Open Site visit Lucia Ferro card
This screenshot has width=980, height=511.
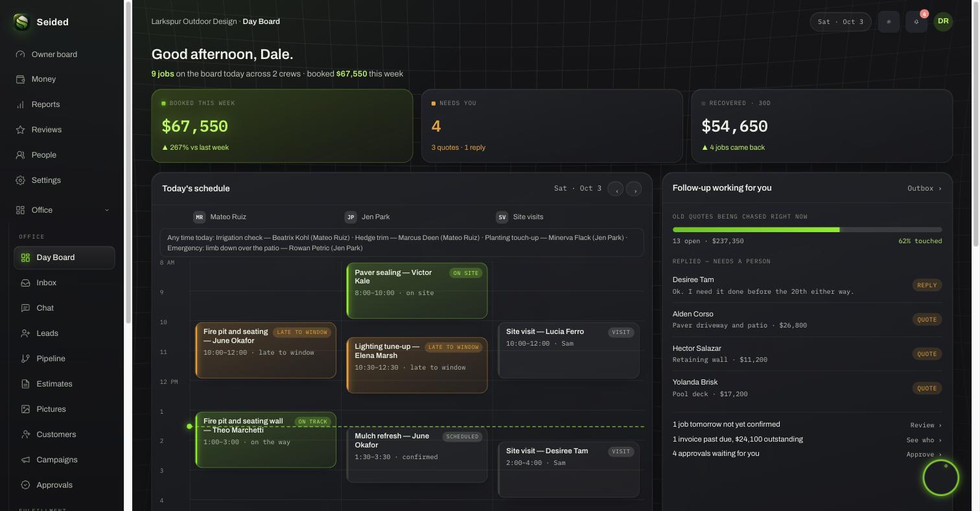point(568,350)
